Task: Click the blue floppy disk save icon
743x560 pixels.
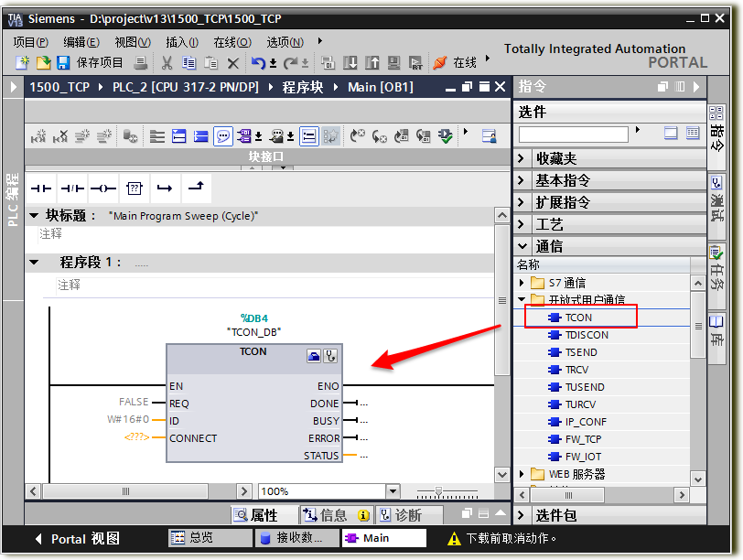Action: 63,62
